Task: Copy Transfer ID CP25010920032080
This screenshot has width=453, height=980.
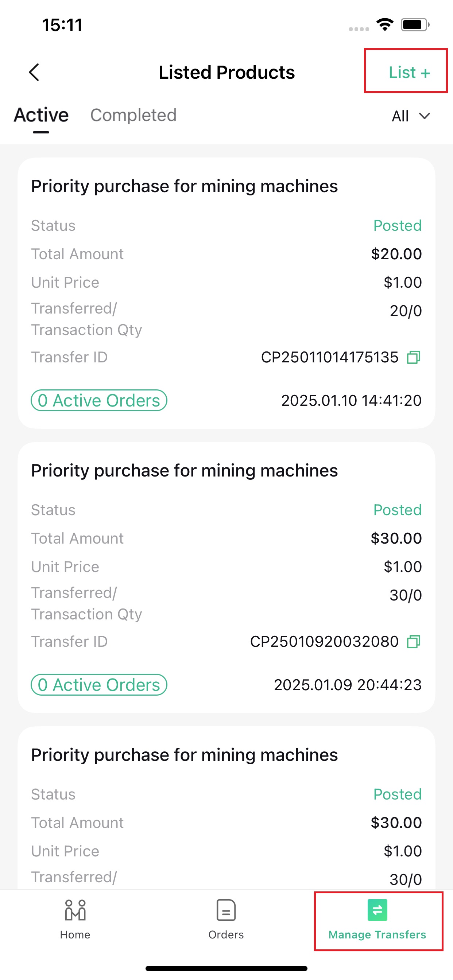Action: 413,642
